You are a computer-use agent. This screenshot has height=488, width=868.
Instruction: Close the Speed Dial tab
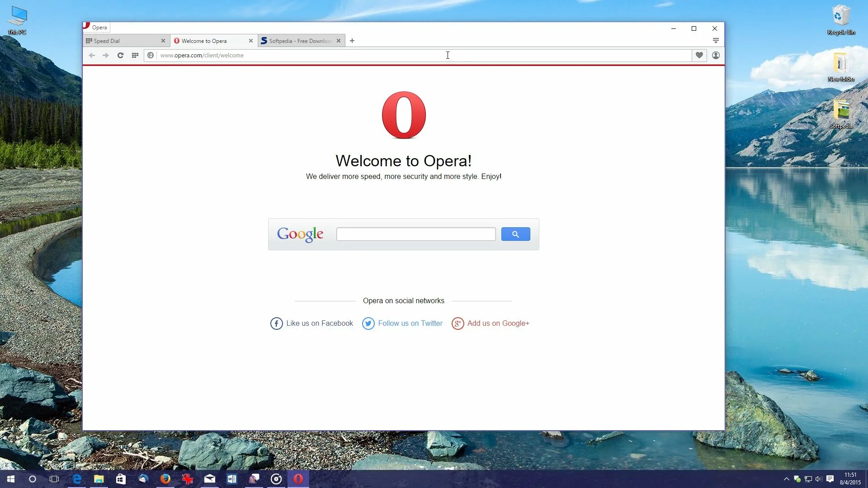(163, 41)
